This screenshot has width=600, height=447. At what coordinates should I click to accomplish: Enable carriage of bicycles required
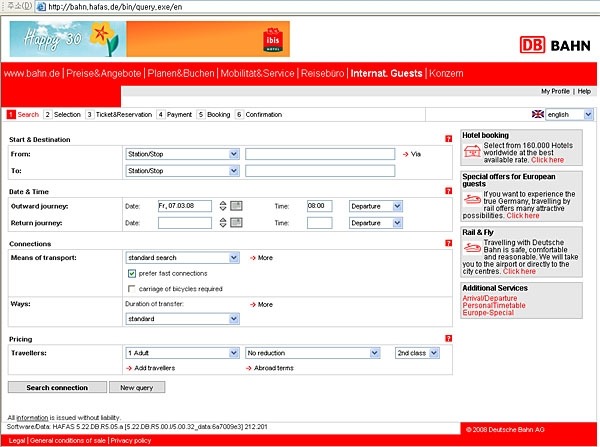(x=132, y=289)
